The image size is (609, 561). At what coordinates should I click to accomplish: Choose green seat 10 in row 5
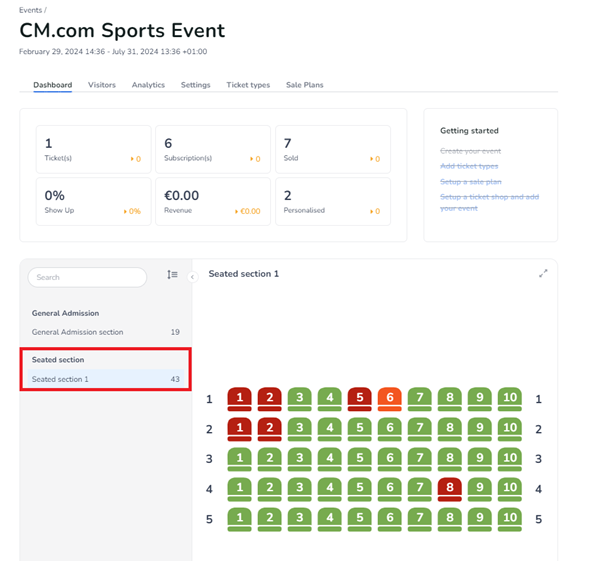[510, 519]
